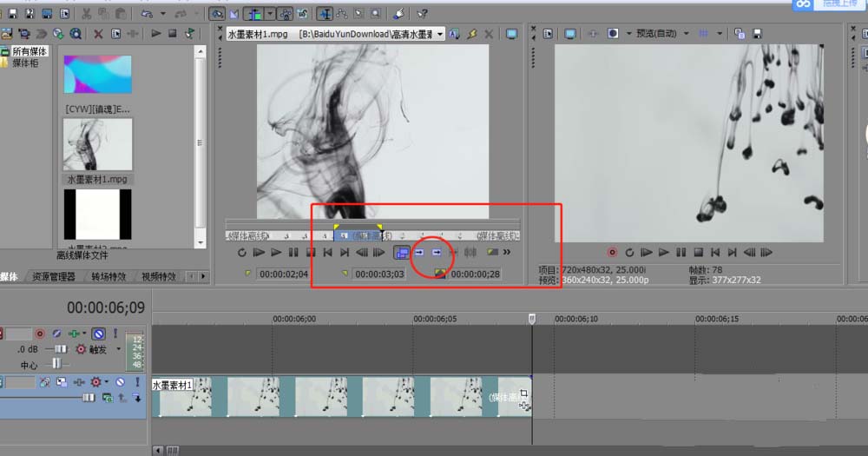Click trimmer selection length 00:00:00;28
This screenshot has width=868, height=456.
[x=475, y=274]
